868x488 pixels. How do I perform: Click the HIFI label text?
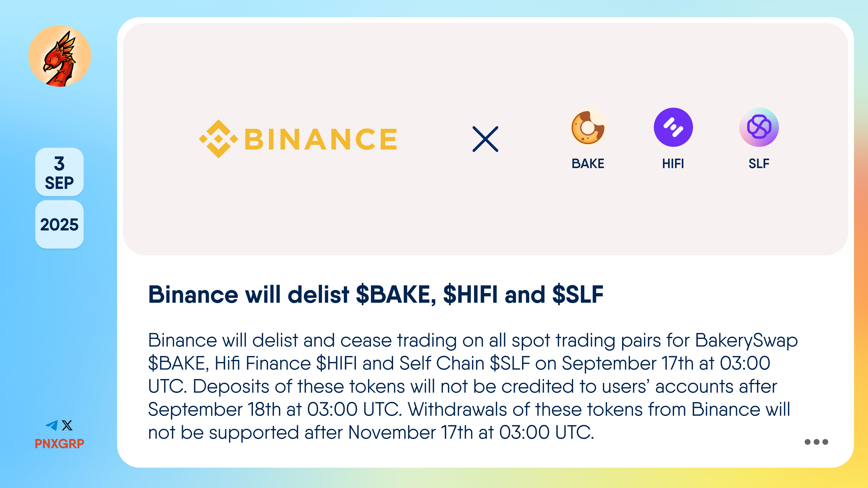point(673,164)
